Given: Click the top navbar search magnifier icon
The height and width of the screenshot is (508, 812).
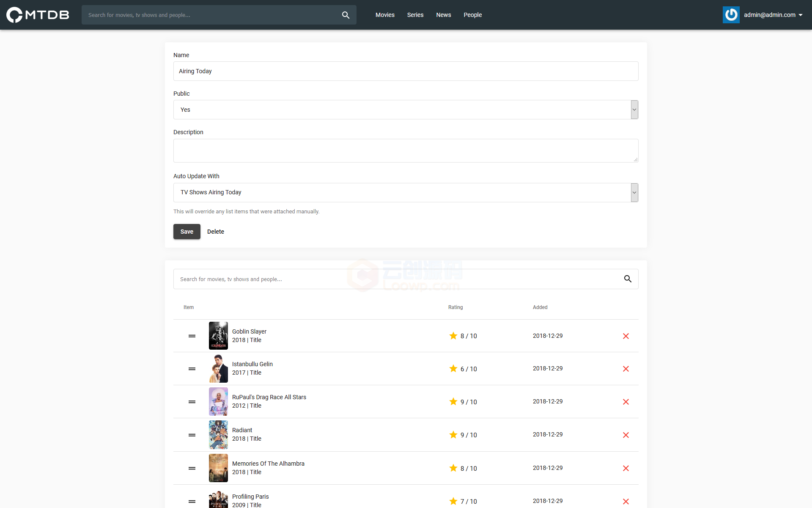Looking at the screenshot, I should point(346,15).
